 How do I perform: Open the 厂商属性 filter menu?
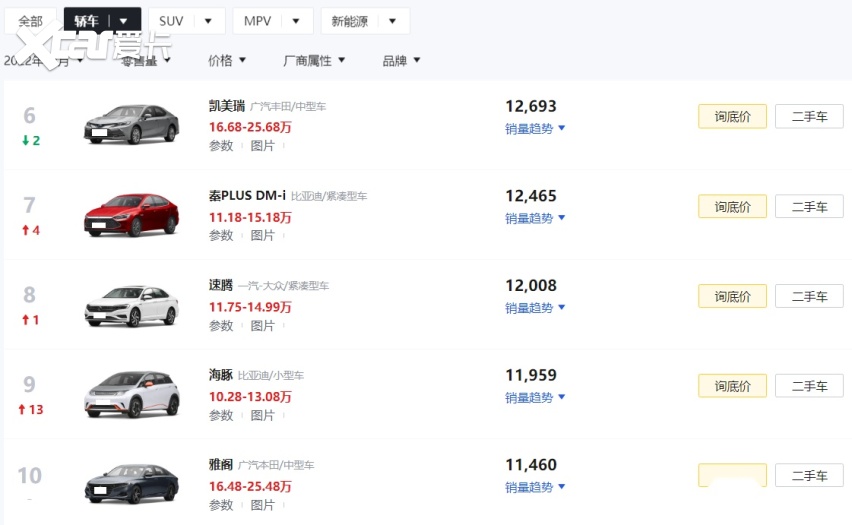(314, 61)
